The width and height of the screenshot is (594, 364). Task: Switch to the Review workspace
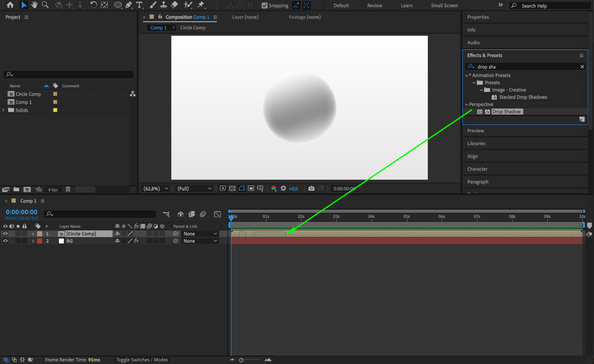(374, 6)
